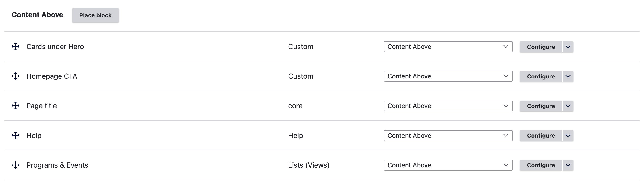
Task: Change region dropdown for Page title
Action: point(448,106)
